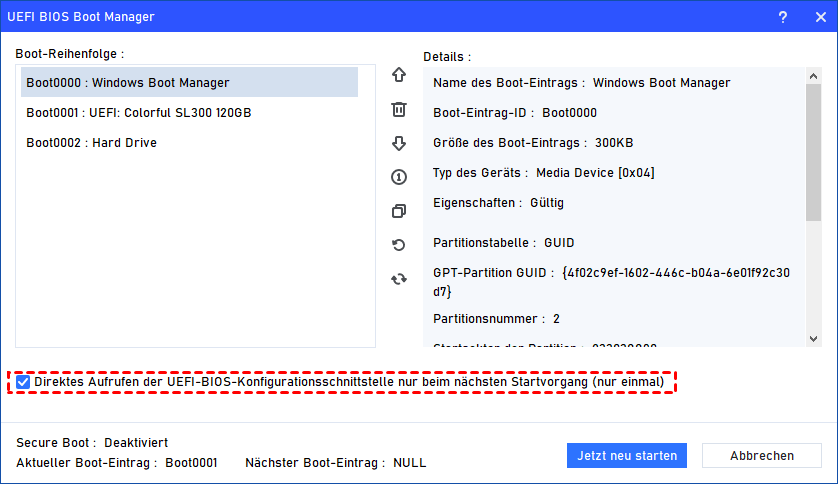
Task: Move selected boot entry up with arrow icon
Action: tap(399, 75)
